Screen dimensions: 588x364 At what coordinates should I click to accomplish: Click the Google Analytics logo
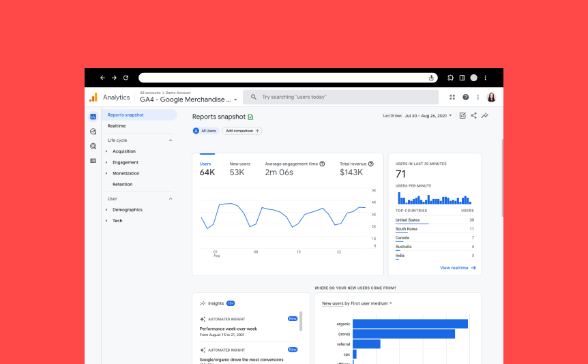click(93, 97)
